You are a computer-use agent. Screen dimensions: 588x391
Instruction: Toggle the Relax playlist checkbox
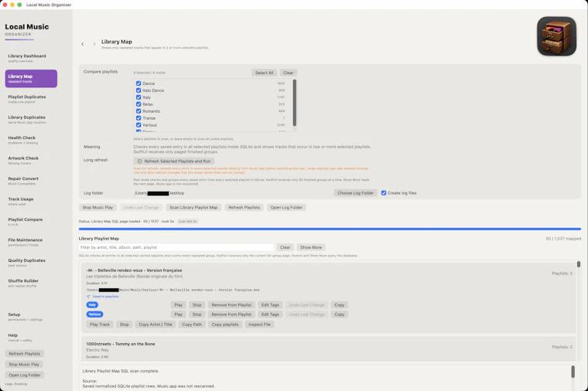tap(138, 104)
